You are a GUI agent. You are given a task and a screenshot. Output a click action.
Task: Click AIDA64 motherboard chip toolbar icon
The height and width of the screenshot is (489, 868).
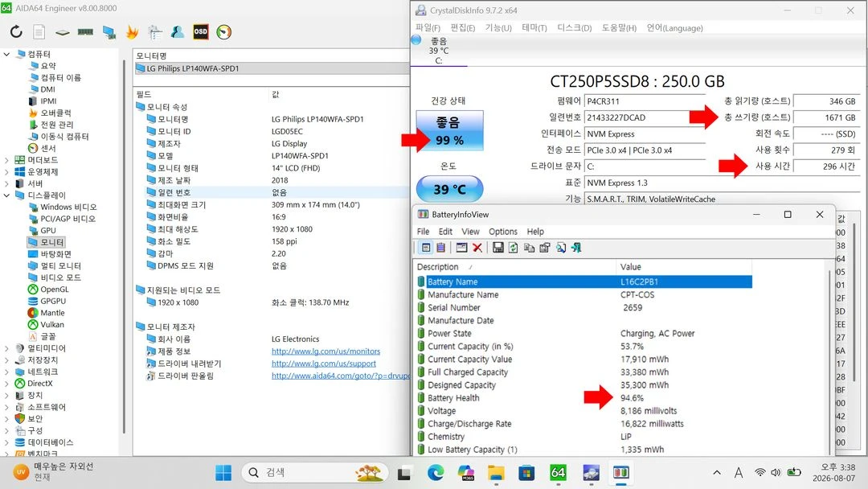(62, 33)
